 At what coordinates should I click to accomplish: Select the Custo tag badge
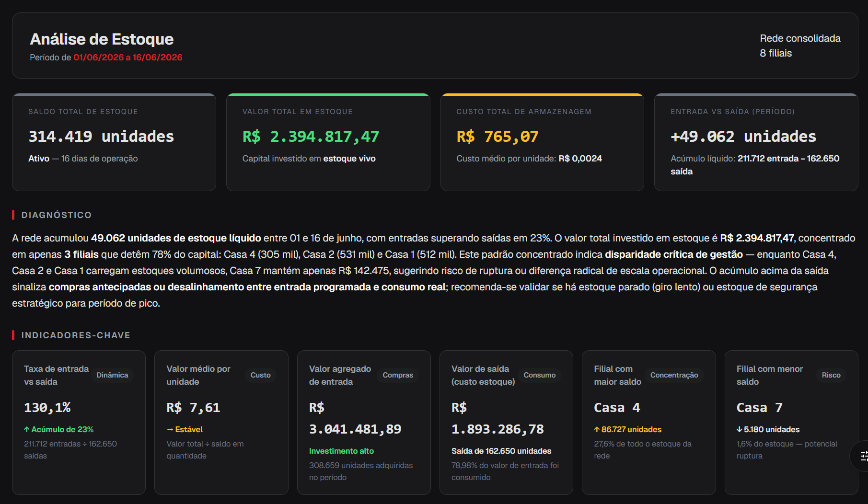click(x=260, y=375)
